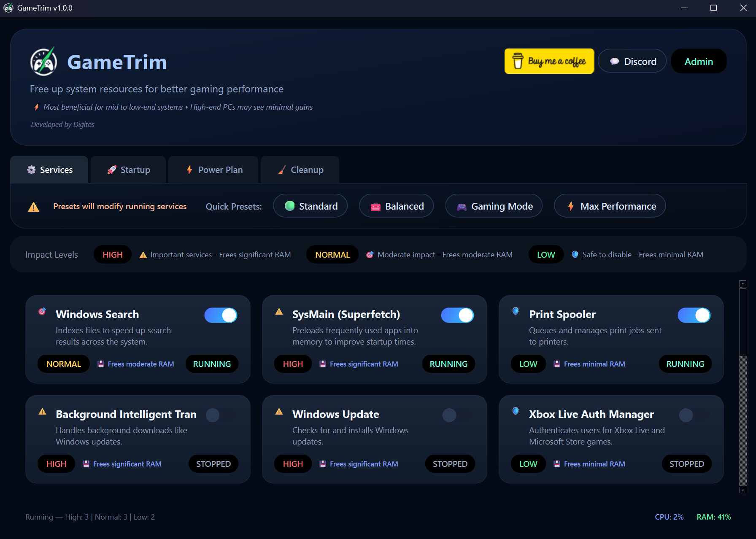This screenshot has width=756, height=539.
Task: Click the shield icon beside "Safe to disable"
Action: pyautogui.click(x=575, y=254)
